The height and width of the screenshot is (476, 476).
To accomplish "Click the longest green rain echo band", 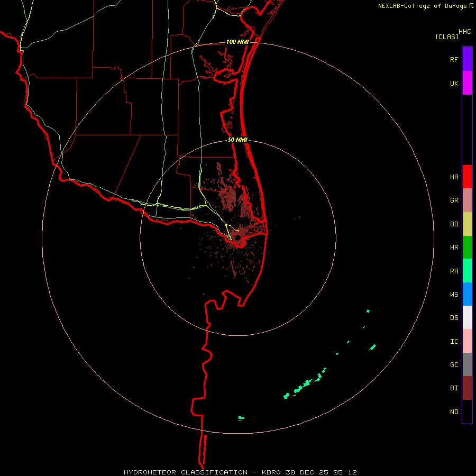I will click(x=305, y=384).
